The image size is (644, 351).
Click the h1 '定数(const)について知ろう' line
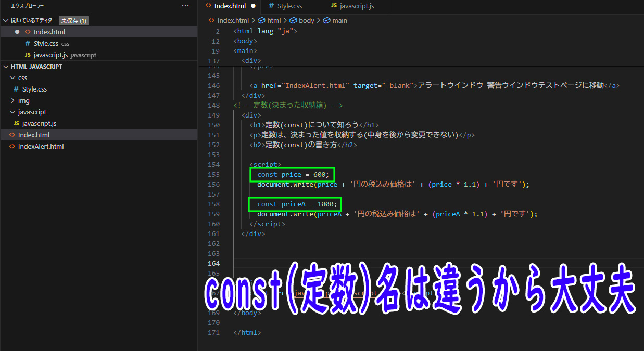point(314,125)
